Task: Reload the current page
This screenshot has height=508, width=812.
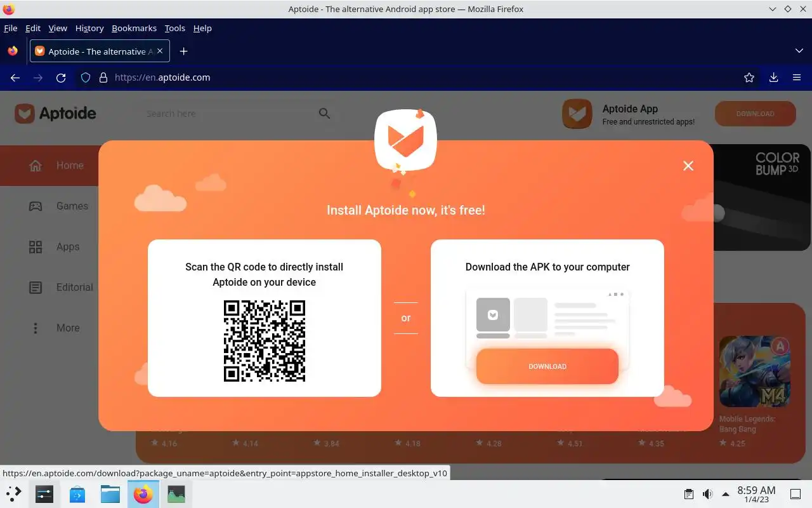Action: pyautogui.click(x=61, y=77)
